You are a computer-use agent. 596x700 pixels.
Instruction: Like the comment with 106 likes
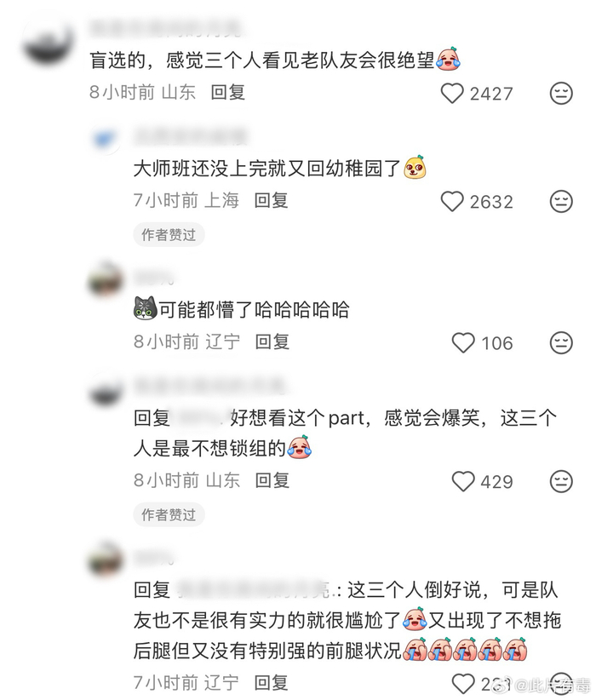(463, 343)
